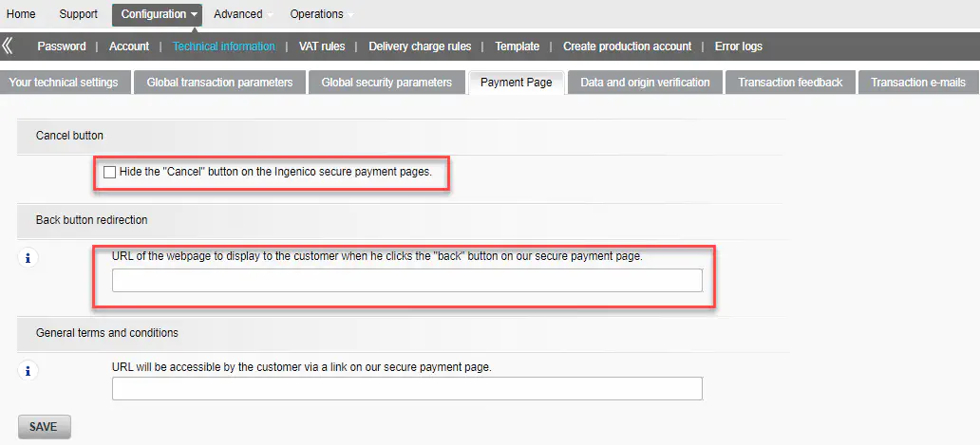Open the VAT rules submenu

322,46
